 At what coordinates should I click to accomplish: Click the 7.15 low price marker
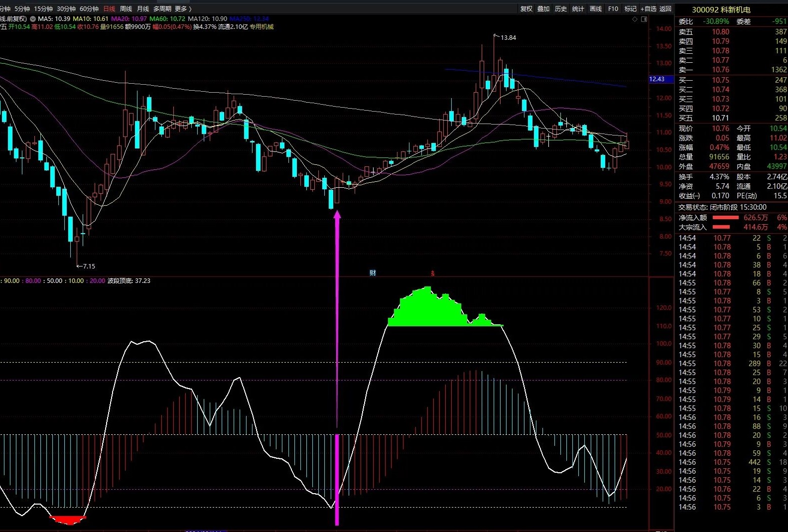88,266
